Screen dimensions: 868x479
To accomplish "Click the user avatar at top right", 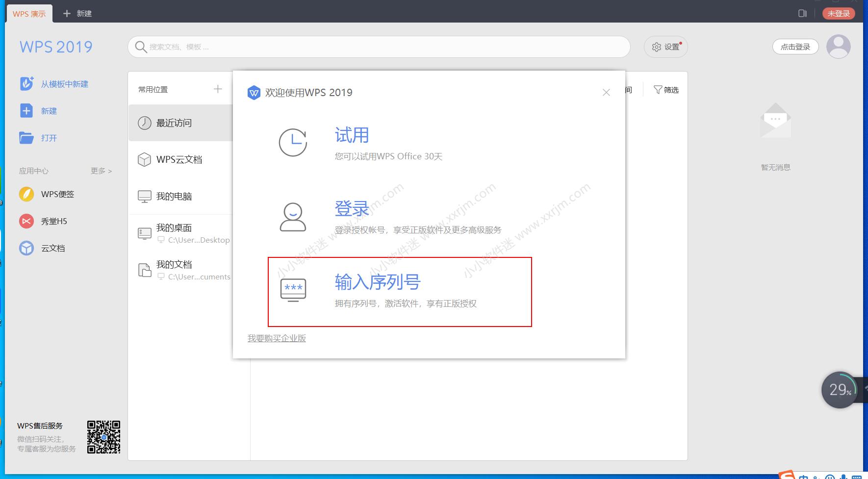I will point(838,46).
